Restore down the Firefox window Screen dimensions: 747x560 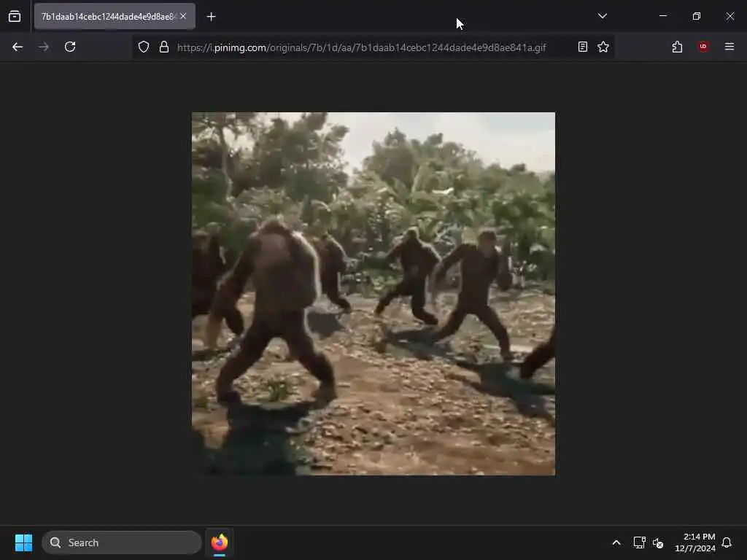[697, 16]
